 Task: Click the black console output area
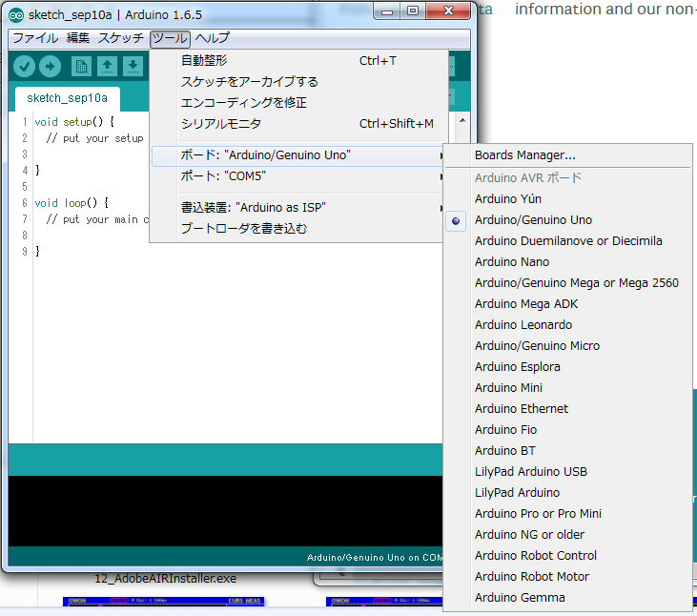[x=225, y=511]
